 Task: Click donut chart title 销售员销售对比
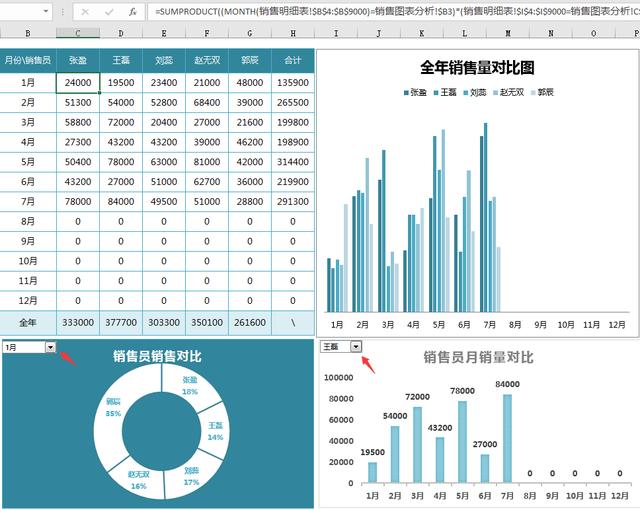(158, 356)
